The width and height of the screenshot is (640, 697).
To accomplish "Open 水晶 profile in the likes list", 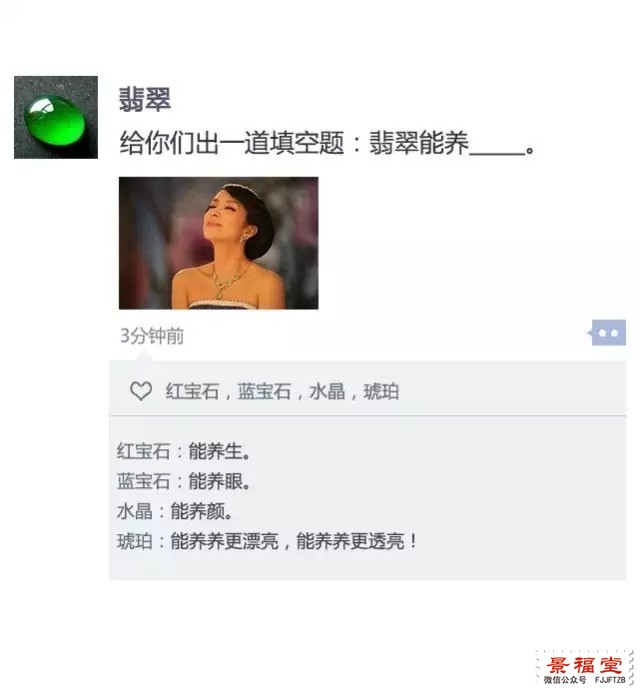I will tap(327, 392).
